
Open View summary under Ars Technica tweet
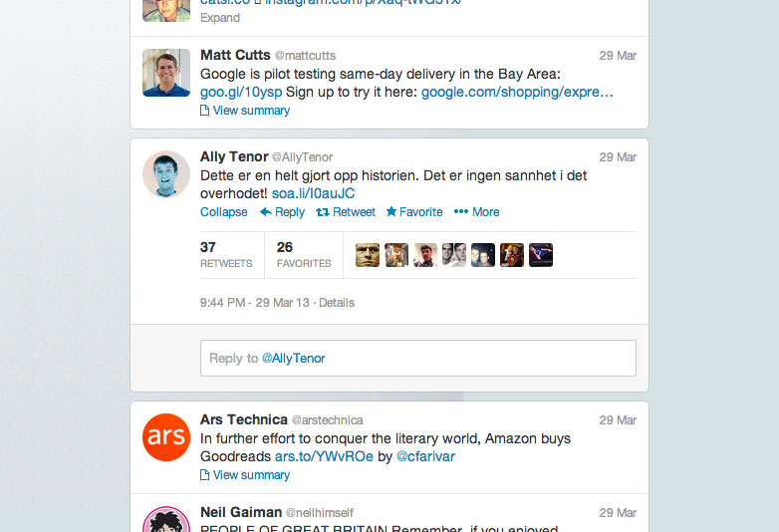coord(245,475)
